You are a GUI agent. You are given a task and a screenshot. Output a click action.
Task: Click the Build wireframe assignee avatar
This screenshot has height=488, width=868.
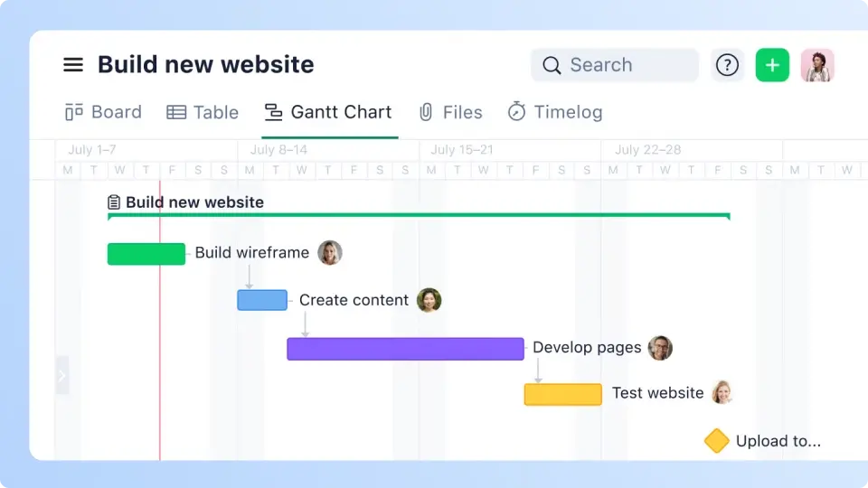pyautogui.click(x=330, y=253)
